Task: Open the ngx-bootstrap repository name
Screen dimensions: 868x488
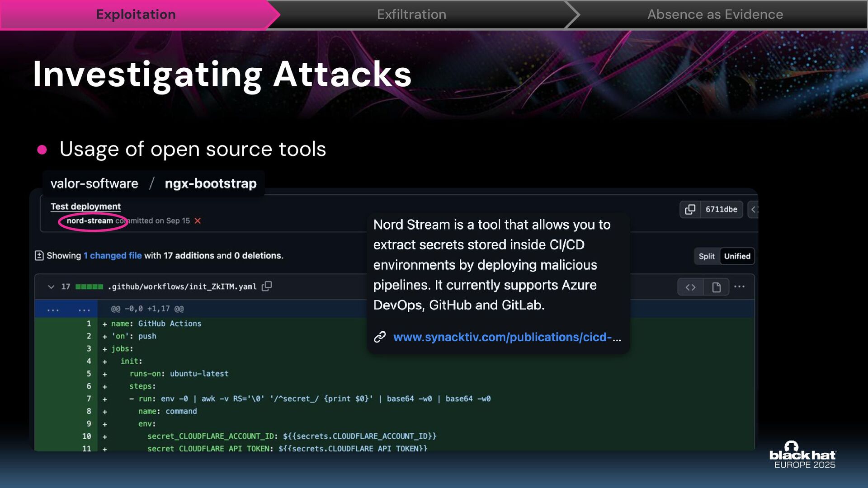Action: click(x=211, y=183)
